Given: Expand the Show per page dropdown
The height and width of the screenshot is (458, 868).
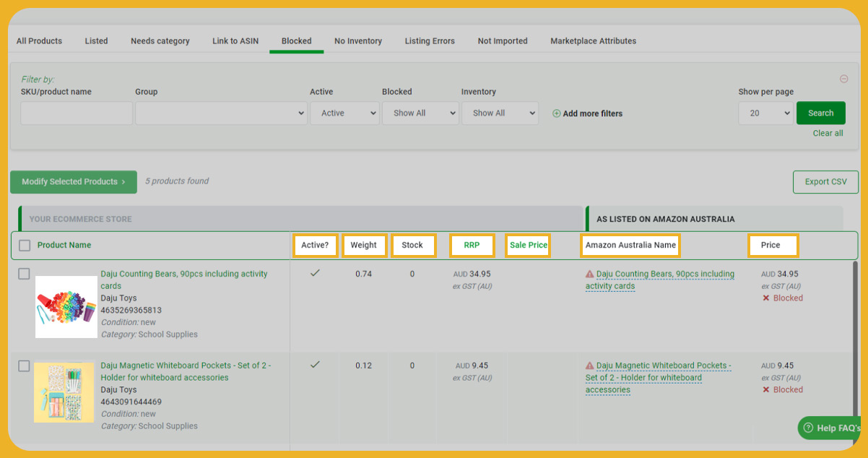Looking at the screenshot, I should tap(765, 113).
